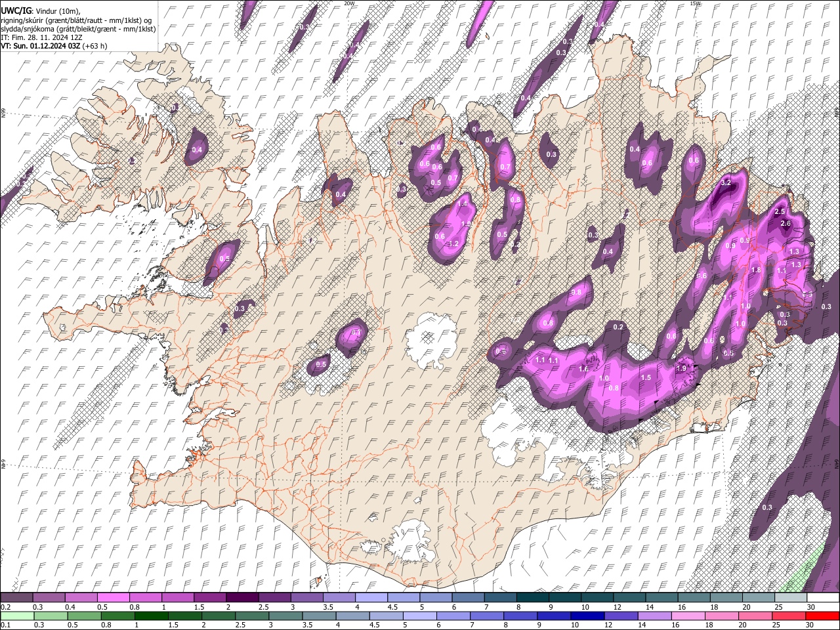The width and height of the screenshot is (840, 630).
Task: Pick upper legend swatch between 4 and 4.5
Action: click(x=371, y=598)
